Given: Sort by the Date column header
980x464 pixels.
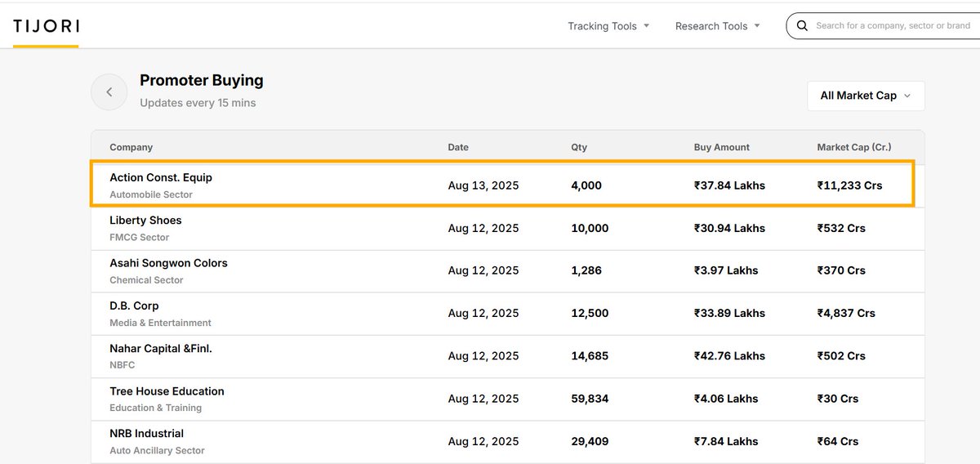Looking at the screenshot, I should point(458,147).
